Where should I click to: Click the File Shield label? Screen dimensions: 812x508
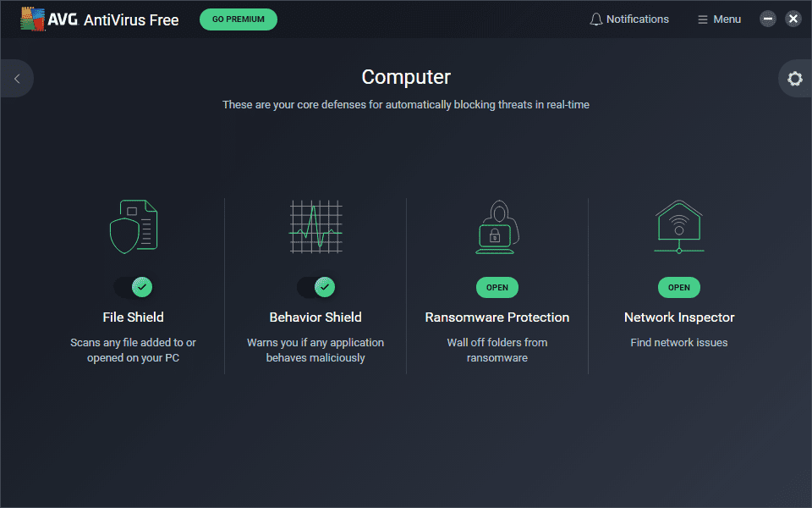133,317
